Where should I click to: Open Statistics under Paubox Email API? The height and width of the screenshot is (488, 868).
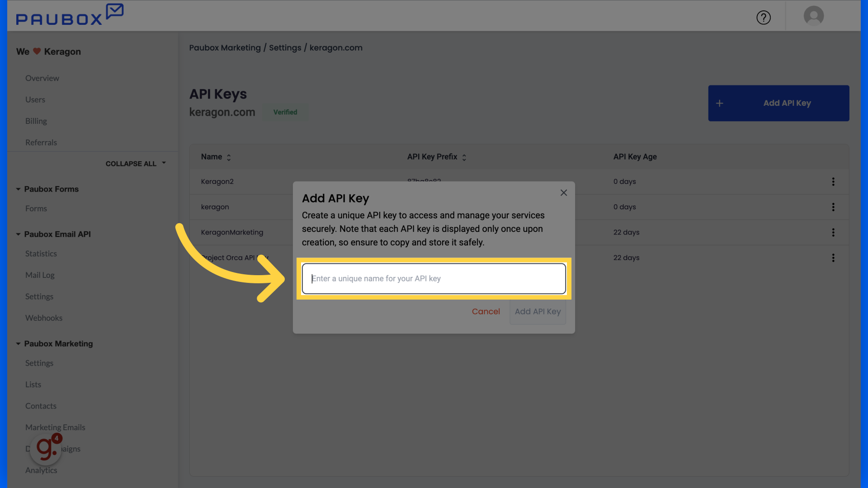(x=41, y=253)
